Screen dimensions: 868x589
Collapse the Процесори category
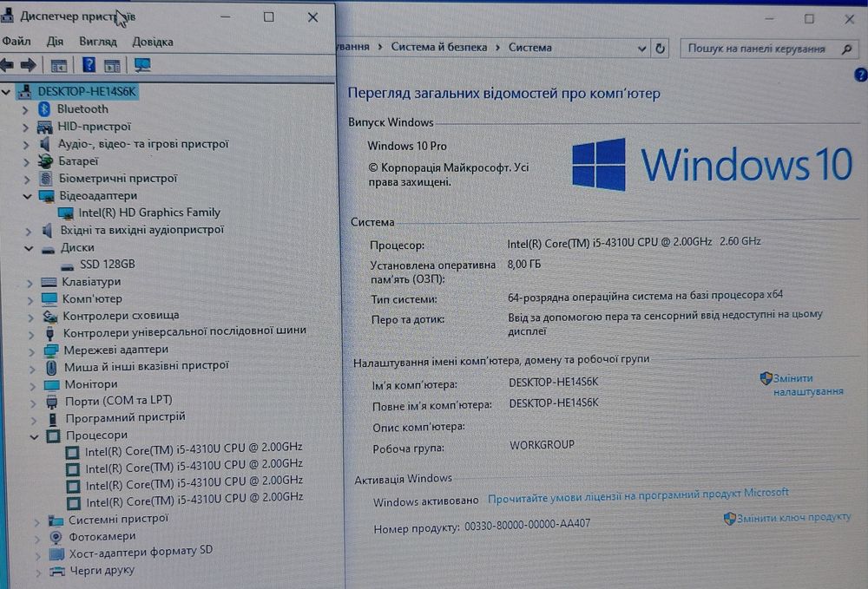pyautogui.click(x=35, y=436)
